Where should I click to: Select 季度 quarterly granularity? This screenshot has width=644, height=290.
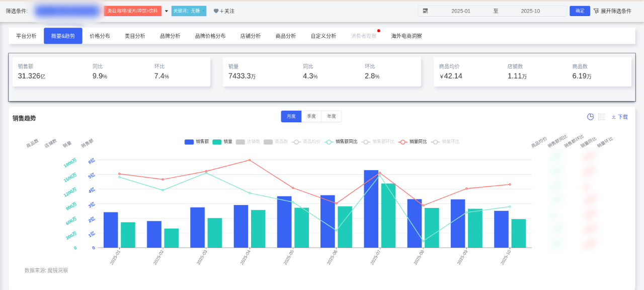[311, 116]
